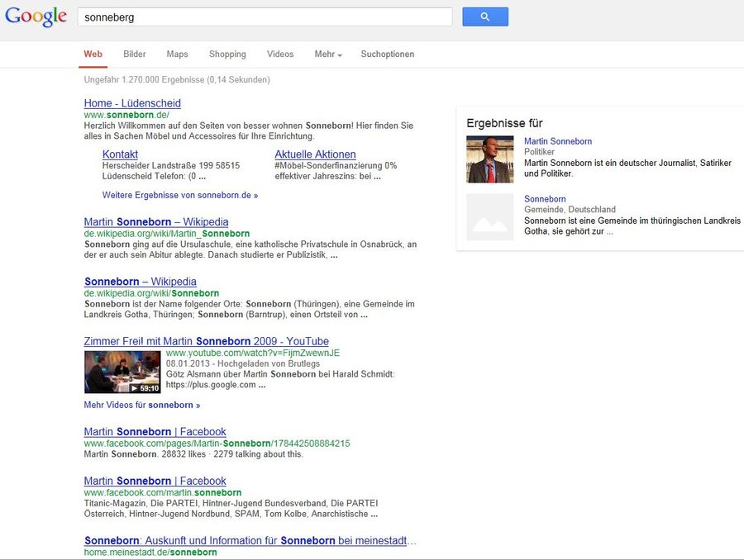Open the meinestadt Sonneborn Auskunft result

pyautogui.click(x=250, y=541)
